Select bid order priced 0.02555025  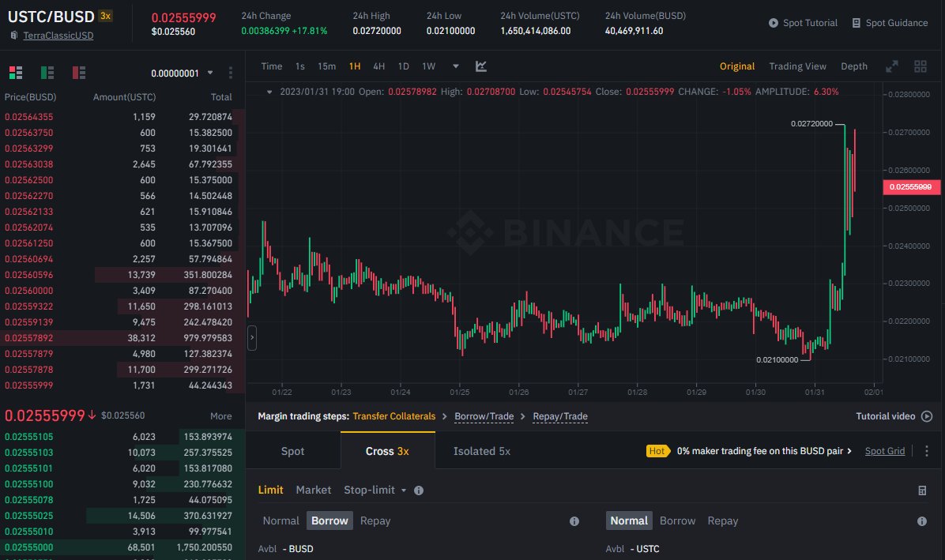[x=122, y=516]
